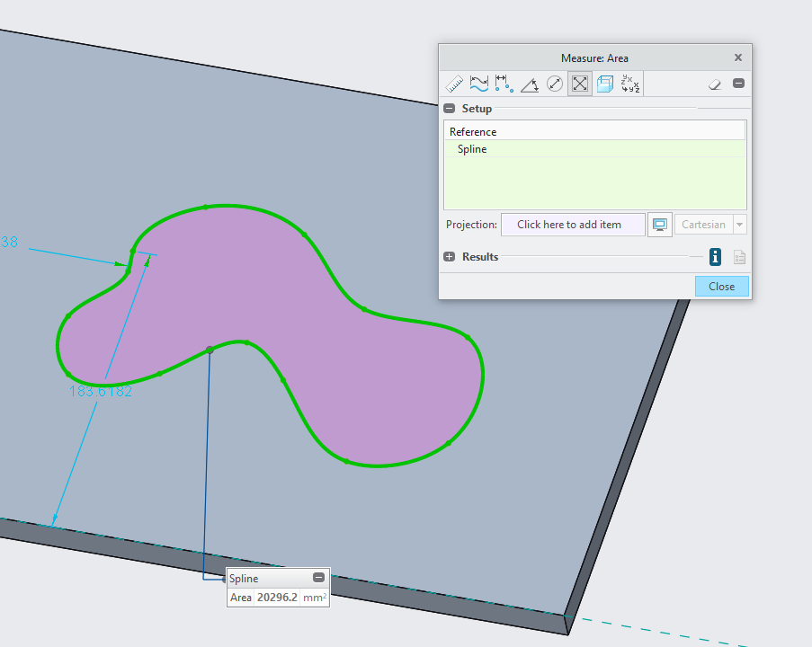Select the Diameter measurement tool

555,83
